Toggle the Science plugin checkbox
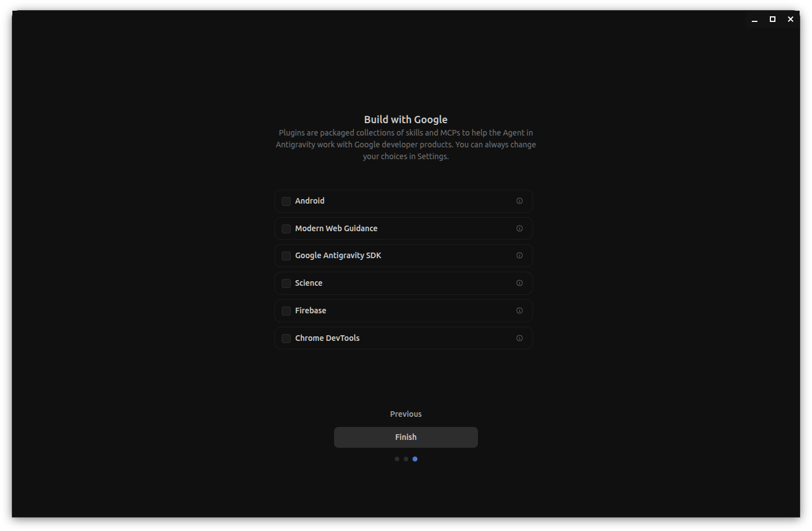 pyautogui.click(x=286, y=283)
